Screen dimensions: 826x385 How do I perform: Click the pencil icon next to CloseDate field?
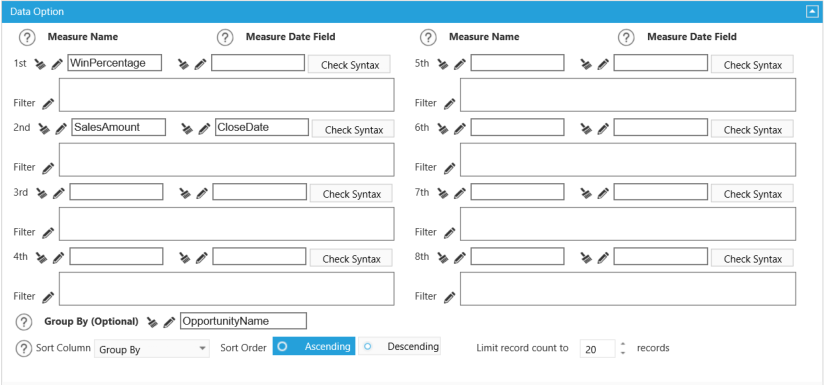tap(204, 128)
